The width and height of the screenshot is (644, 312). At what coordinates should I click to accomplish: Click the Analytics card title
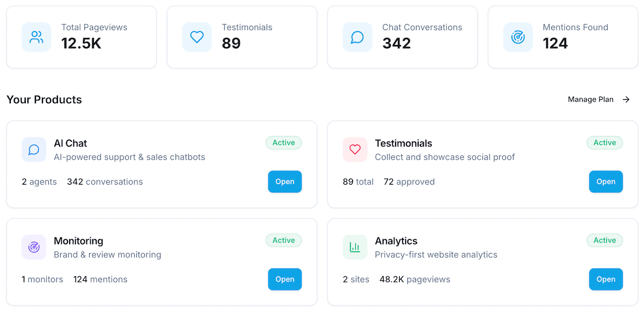point(396,241)
